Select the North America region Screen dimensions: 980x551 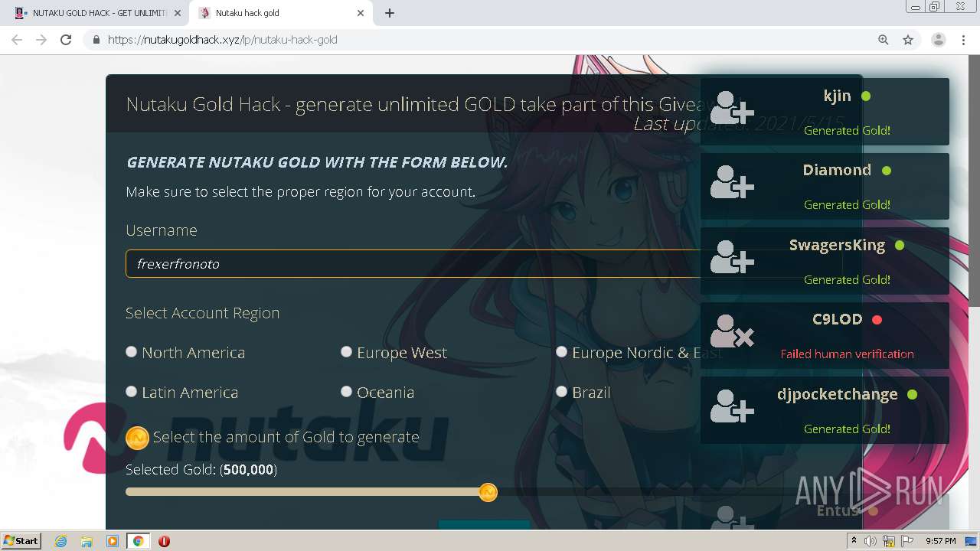tap(132, 352)
